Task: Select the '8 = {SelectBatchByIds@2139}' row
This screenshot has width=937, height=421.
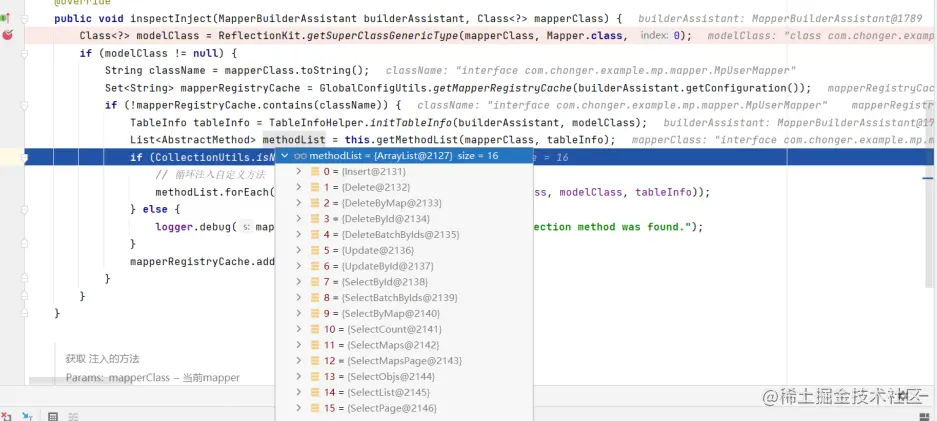Action: tap(404, 298)
